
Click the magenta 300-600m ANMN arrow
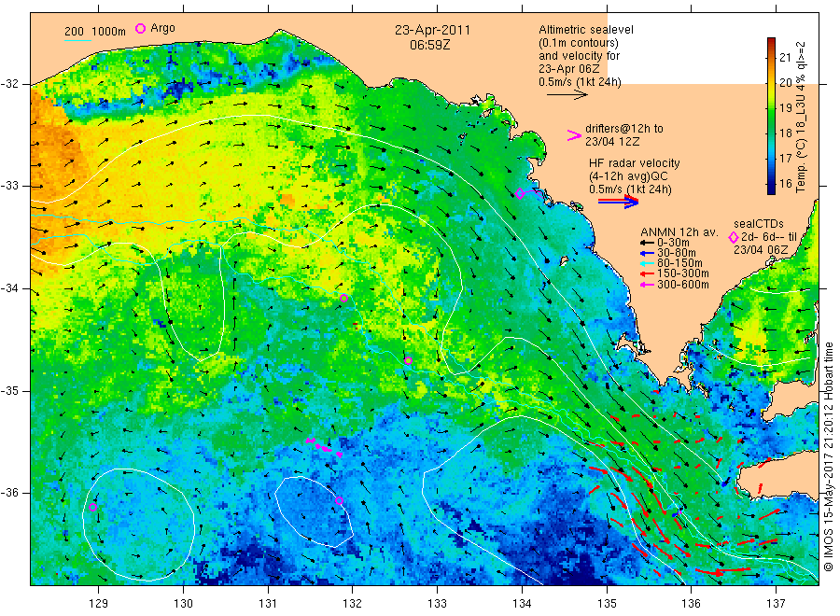click(647, 285)
